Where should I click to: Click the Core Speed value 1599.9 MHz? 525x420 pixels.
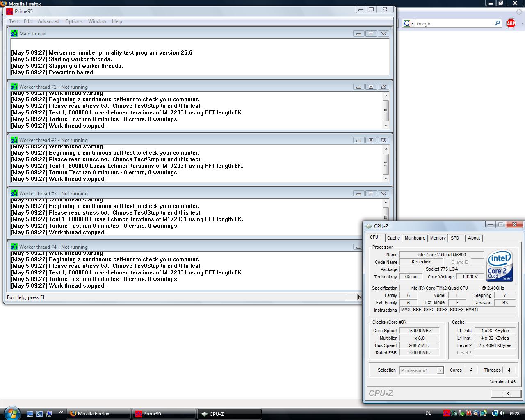(419, 331)
